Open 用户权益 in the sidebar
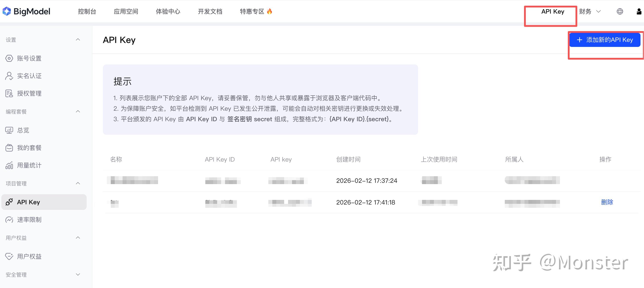Screen dimensions: 644x288 click(x=29, y=256)
